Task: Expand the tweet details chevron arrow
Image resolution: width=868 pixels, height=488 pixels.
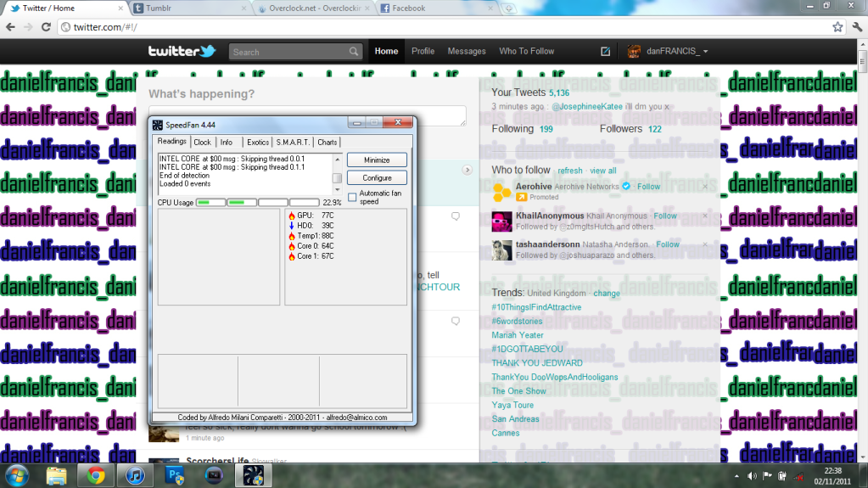Action: click(468, 170)
